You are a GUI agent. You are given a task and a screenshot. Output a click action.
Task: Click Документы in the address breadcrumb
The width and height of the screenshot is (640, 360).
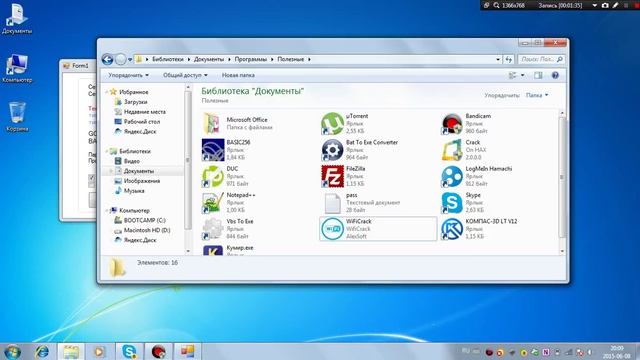pos(209,59)
